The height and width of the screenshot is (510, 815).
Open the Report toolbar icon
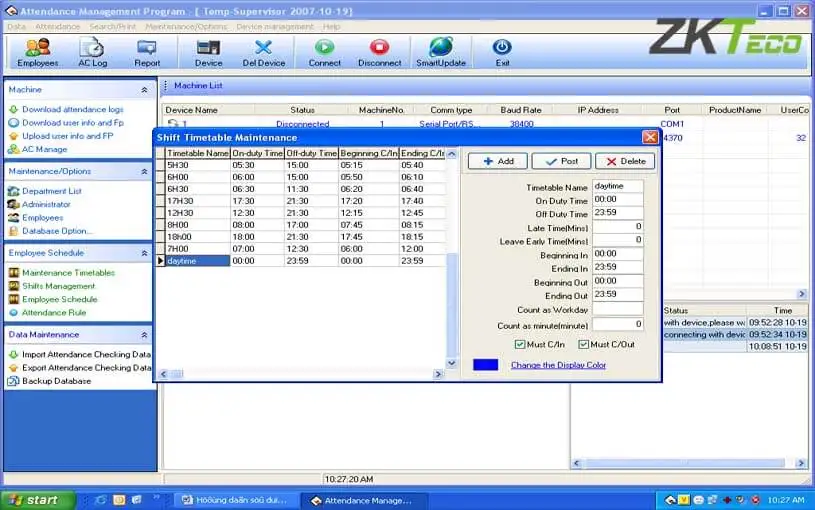[147, 47]
